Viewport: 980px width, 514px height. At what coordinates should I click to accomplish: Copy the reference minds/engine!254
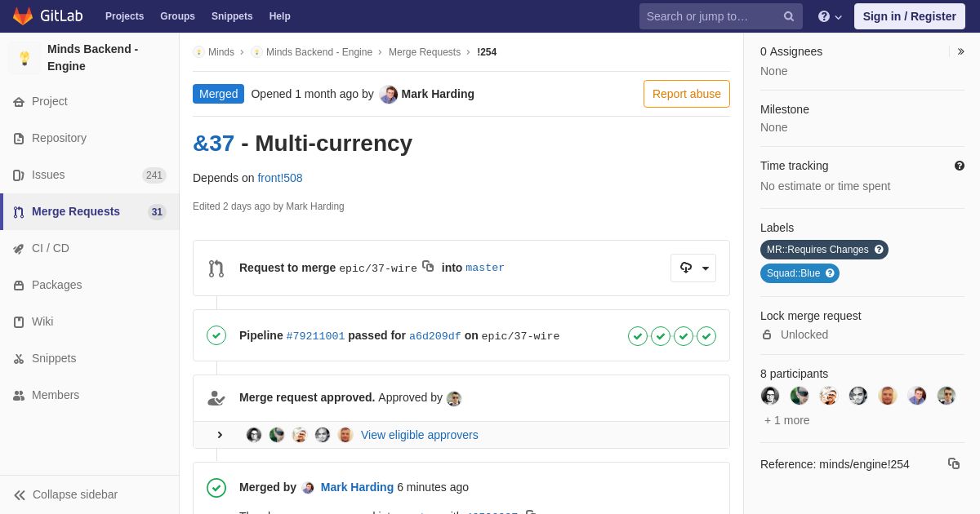pos(954,463)
